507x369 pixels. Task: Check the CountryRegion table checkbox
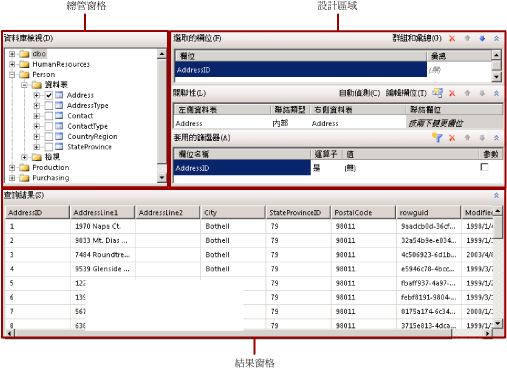click(x=49, y=137)
